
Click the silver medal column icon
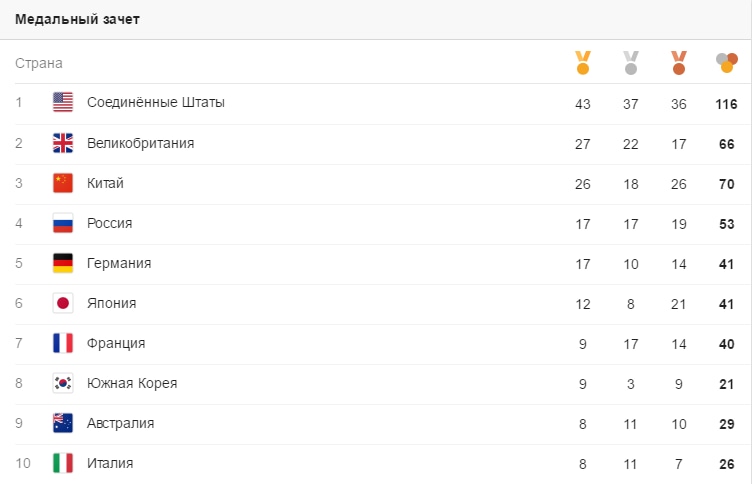631,63
